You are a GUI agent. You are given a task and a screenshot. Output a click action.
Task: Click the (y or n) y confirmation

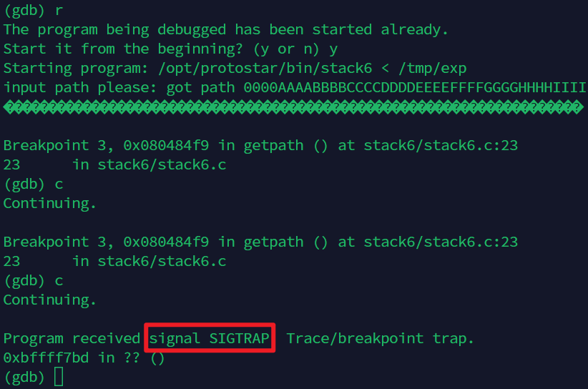[295, 49]
